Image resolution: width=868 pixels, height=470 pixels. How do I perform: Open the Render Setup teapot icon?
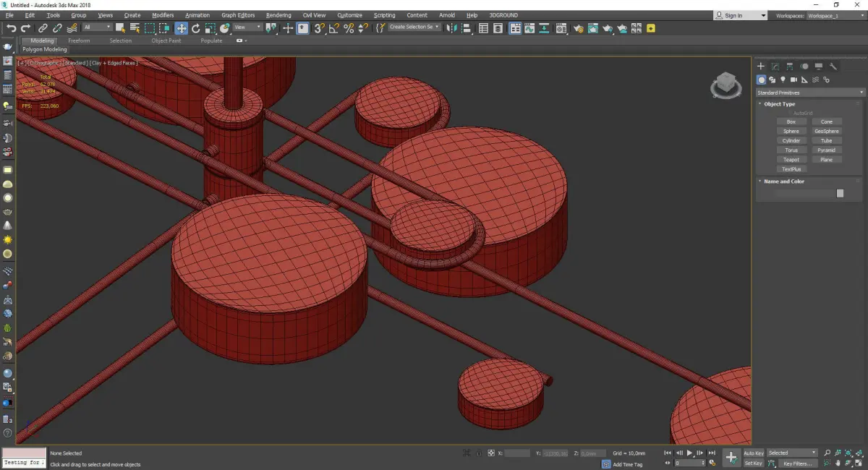[x=578, y=28]
